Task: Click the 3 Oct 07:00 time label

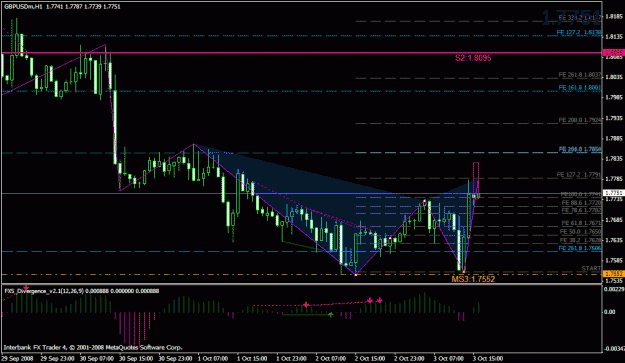Action: click(449, 358)
